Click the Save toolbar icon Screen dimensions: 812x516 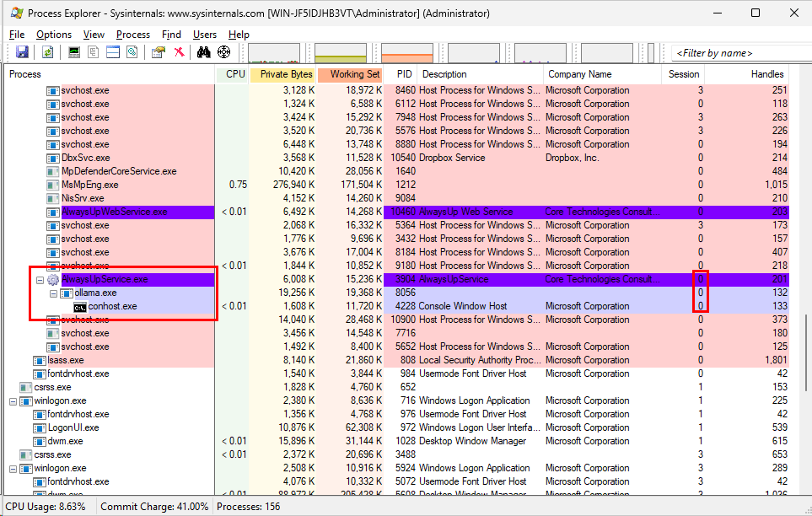coord(22,52)
